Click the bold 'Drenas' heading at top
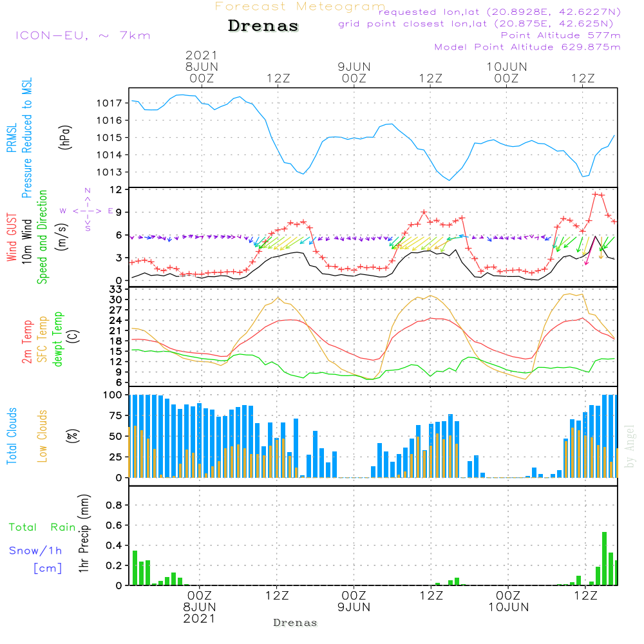 pyautogui.click(x=263, y=26)
